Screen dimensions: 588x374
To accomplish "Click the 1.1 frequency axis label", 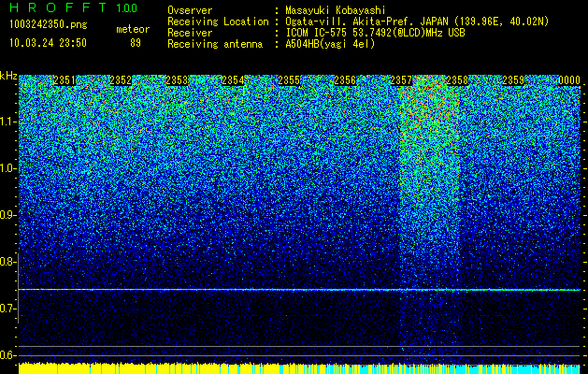I will (7, 122).
